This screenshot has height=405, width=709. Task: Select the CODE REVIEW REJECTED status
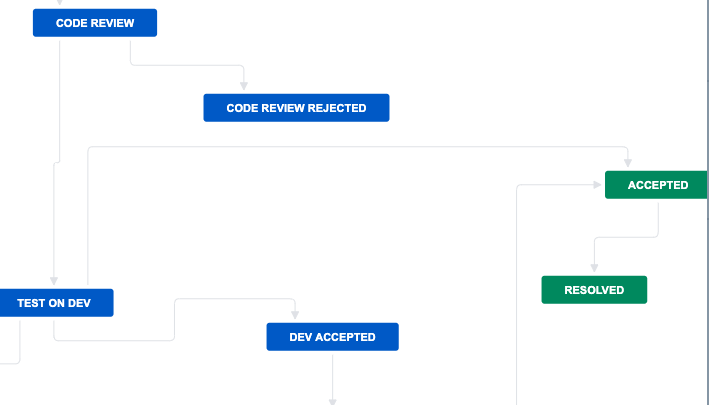point(296,108)
